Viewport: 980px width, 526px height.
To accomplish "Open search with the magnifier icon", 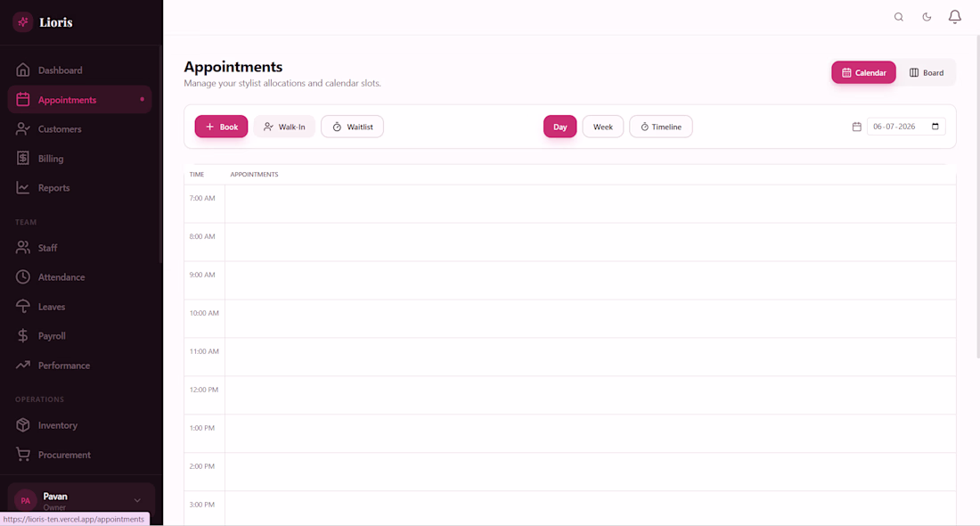I will click(899, 17).
